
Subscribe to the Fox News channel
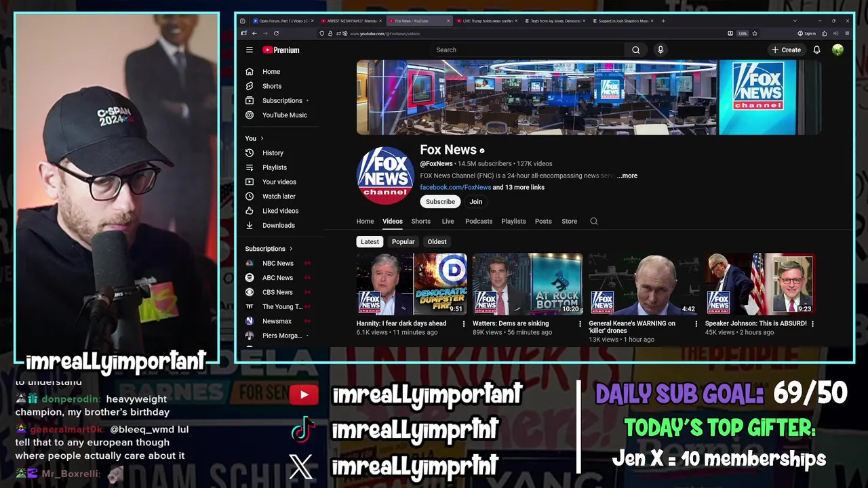click(440, 202)
